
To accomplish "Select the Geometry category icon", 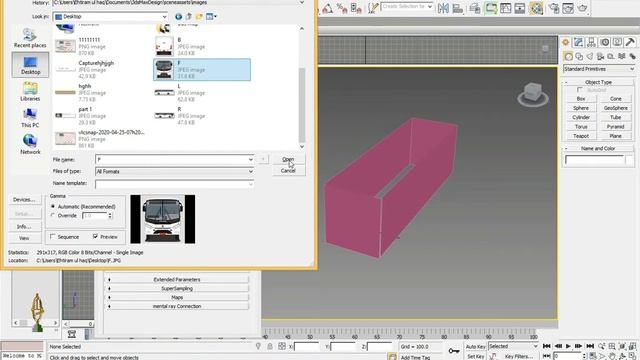I will (568, 56).
